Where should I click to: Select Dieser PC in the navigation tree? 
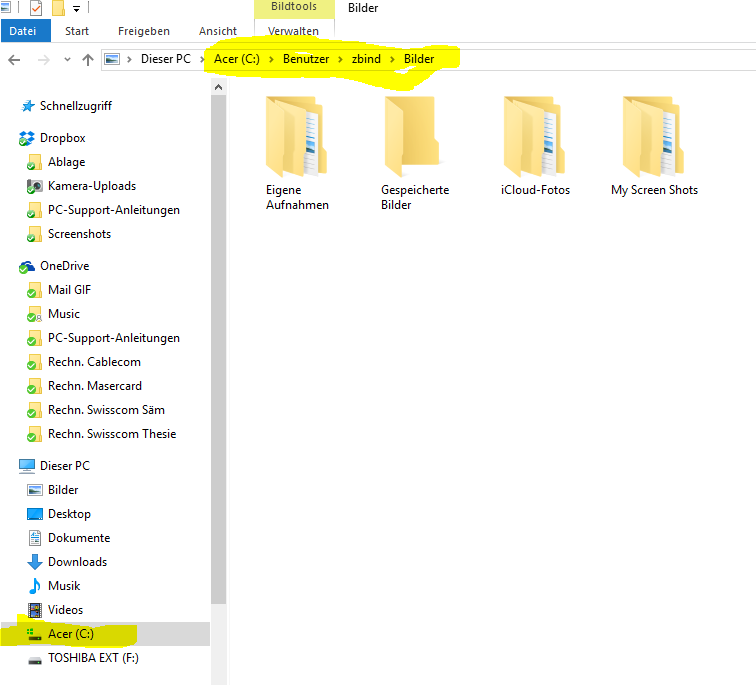point(65,466)
